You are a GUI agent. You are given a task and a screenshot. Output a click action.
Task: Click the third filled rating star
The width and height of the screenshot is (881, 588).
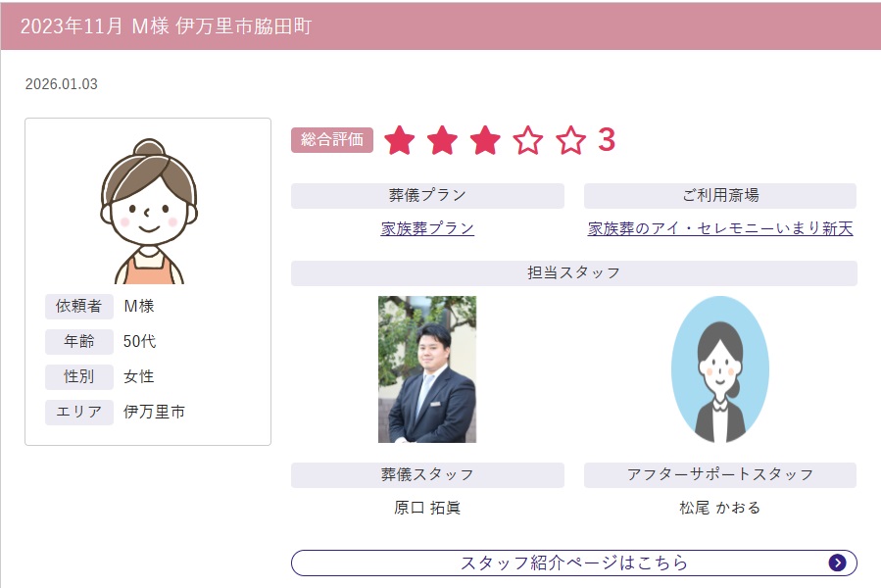point(485,140)
